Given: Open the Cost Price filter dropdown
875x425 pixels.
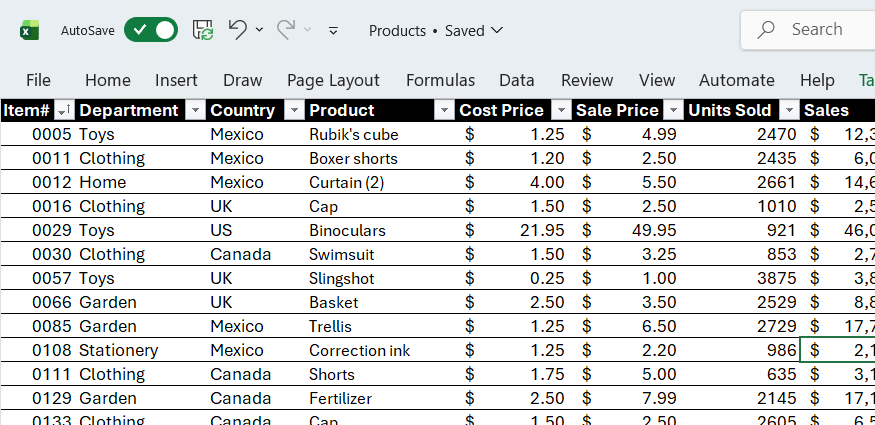Looking at the screenshot, I should point(561,110).
